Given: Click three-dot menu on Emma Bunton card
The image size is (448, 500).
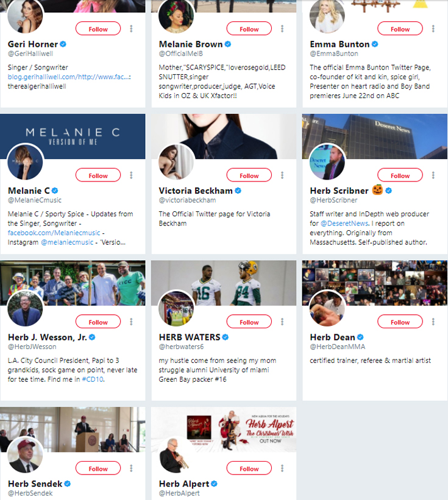Looking at the screenshot, I should click(433, 29).
